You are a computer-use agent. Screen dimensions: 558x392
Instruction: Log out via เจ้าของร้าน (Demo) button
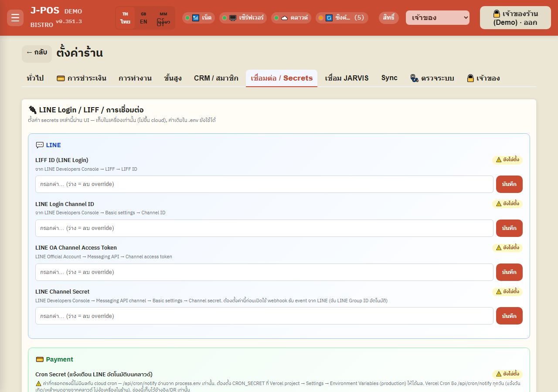click(515, 18)
